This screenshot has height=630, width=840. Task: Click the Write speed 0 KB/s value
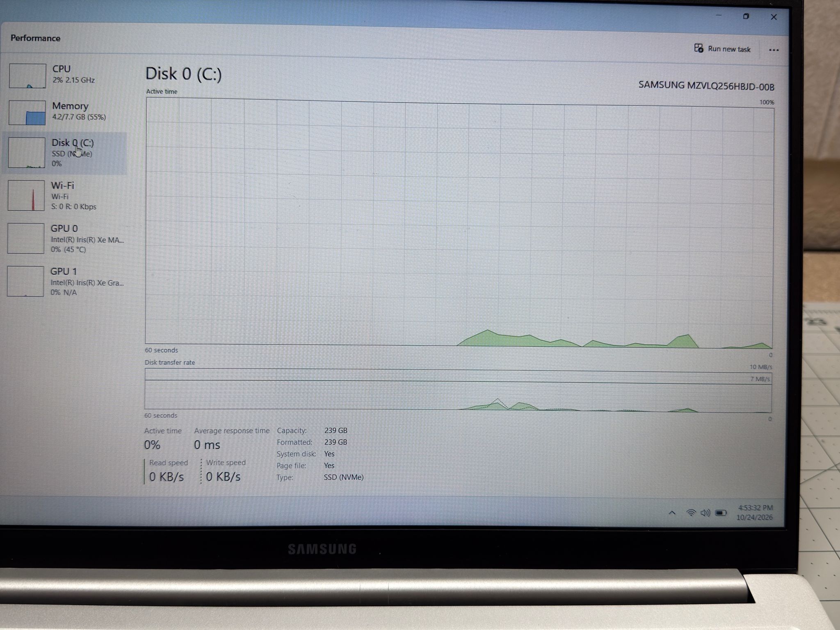coord(223,477)
